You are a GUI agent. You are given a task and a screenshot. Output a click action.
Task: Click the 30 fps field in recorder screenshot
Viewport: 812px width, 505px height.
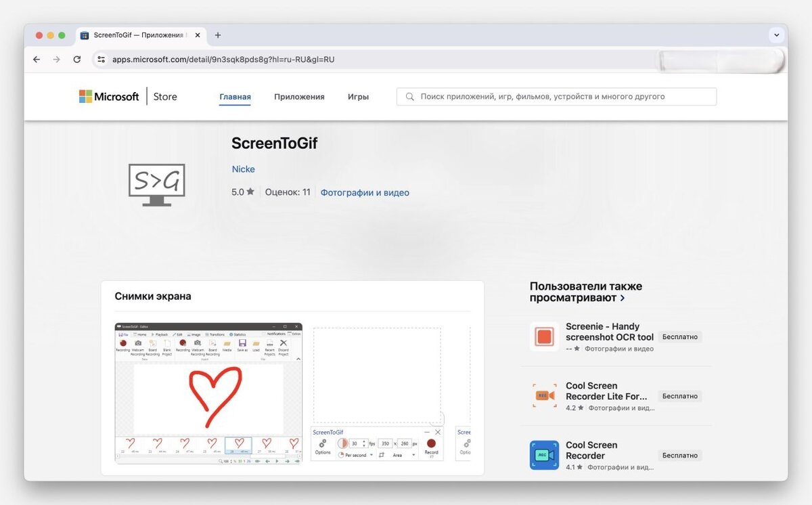pos(357,443)
